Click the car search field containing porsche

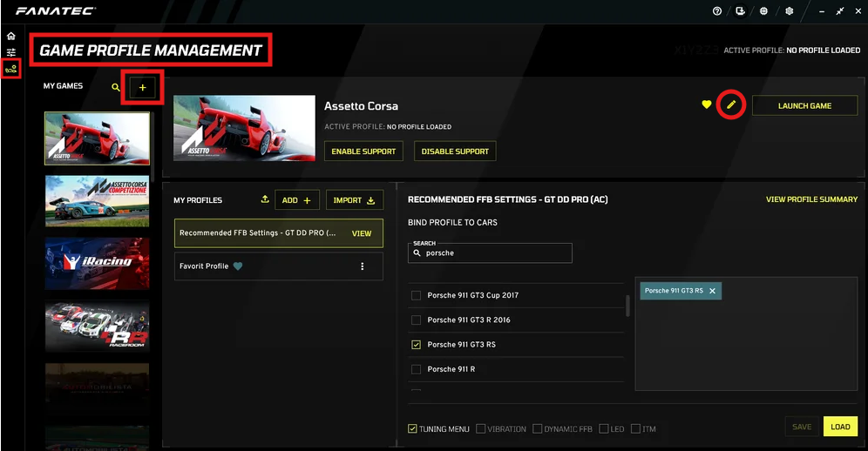490,252
